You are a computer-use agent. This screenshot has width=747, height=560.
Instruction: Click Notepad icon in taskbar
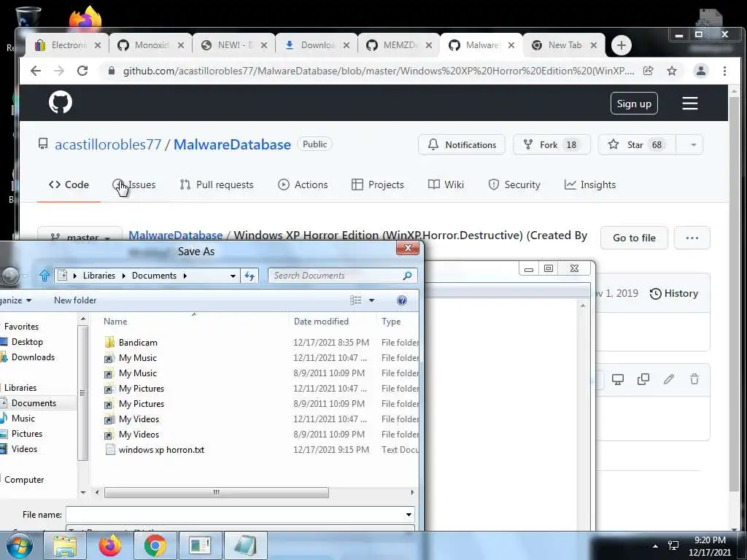click(x=245, y=545)
